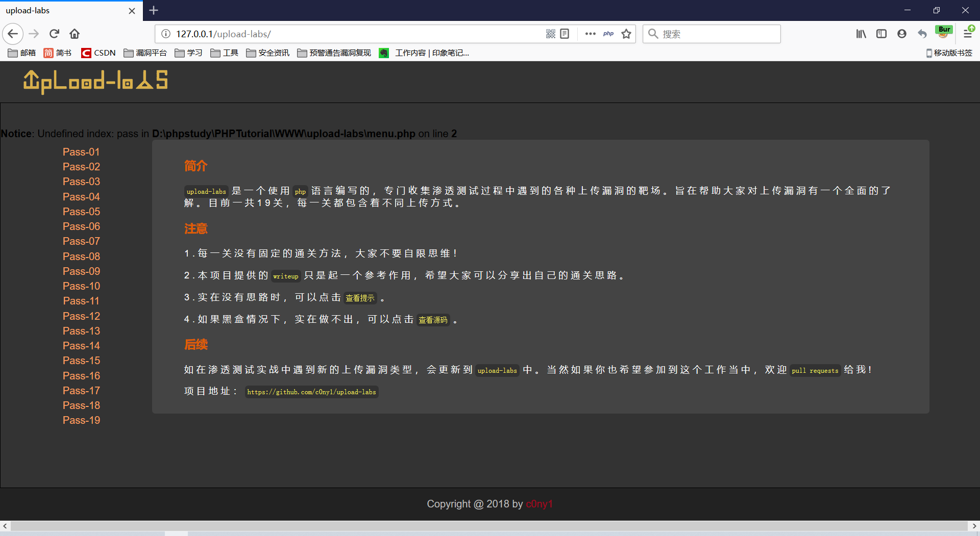Open the 工作内容 印象笔记 bookmark

point(424,53)
